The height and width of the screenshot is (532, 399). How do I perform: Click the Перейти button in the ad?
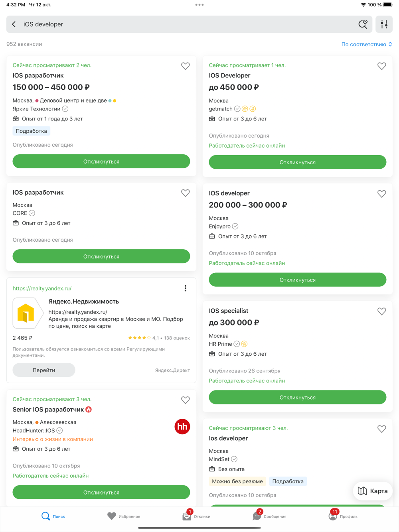[44, 370]
